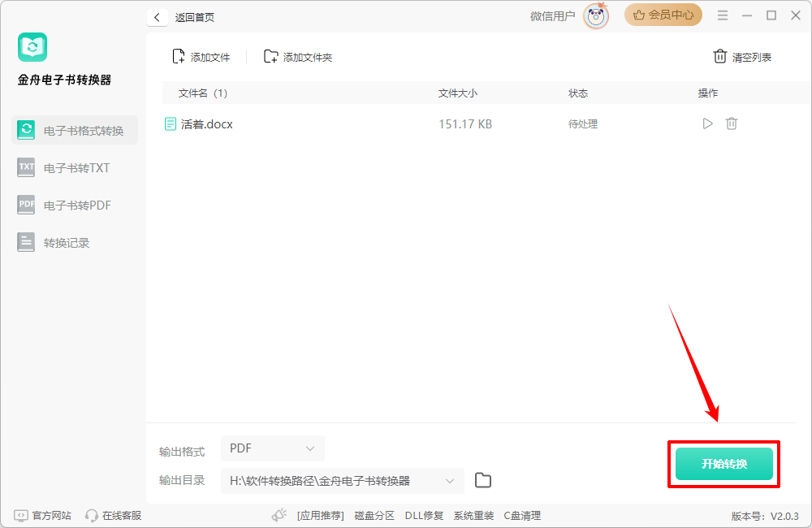The height and width of the screenshot is (528, 812).
Task: Click the 返回首页 text link
Action: [195, 17]
